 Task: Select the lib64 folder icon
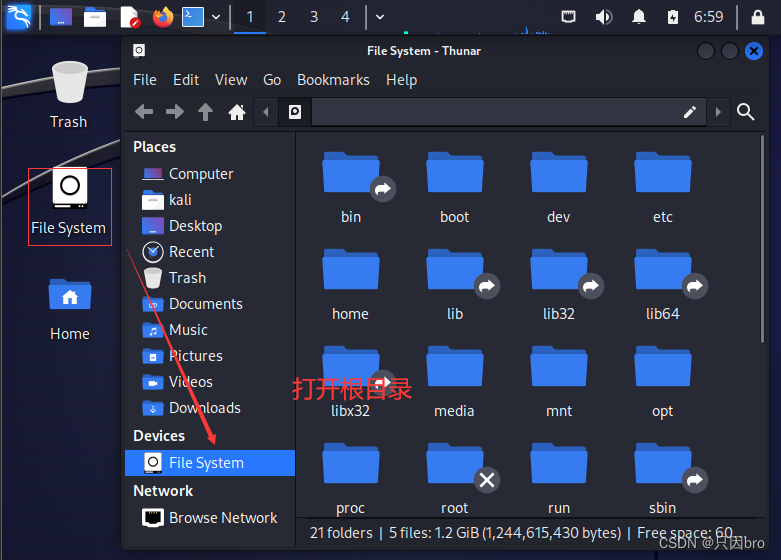click(x=662, y=270)
